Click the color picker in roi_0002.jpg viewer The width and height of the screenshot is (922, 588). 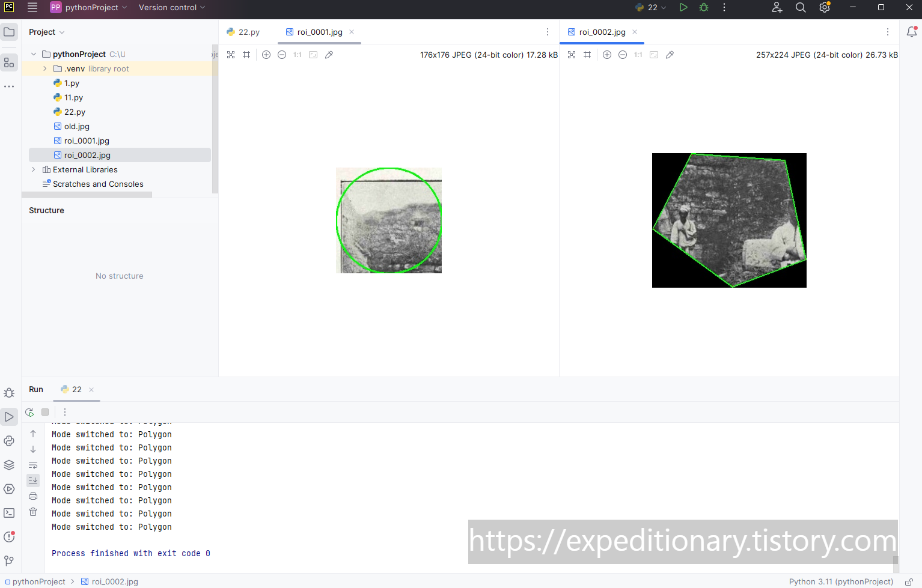(670, 55)
